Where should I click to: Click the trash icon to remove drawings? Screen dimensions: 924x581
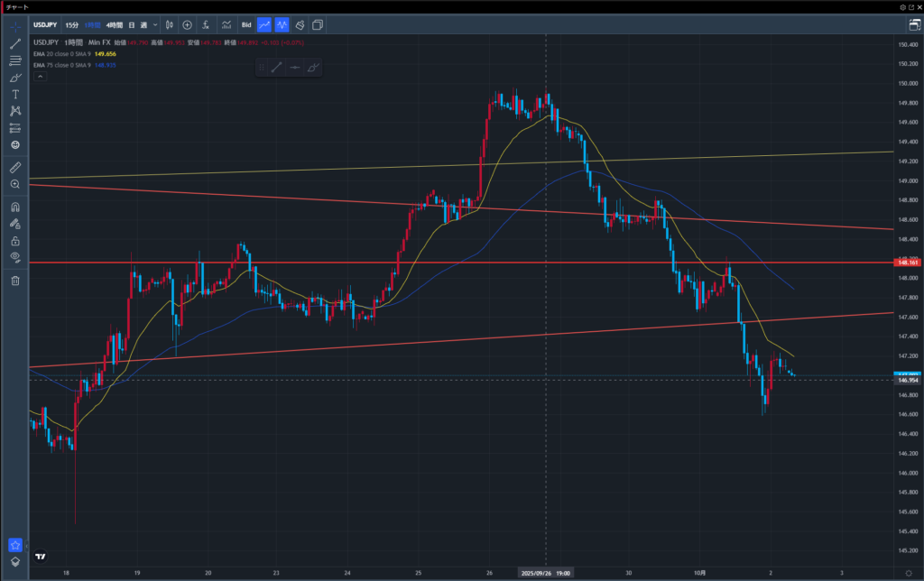pyautogui.click(x=15, y=281)
